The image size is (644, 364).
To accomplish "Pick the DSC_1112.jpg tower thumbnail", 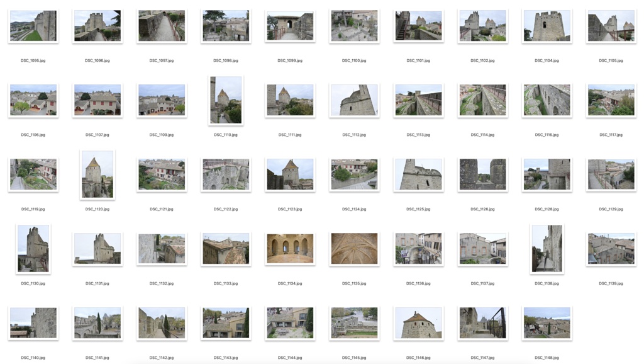I will click(354, 100).
